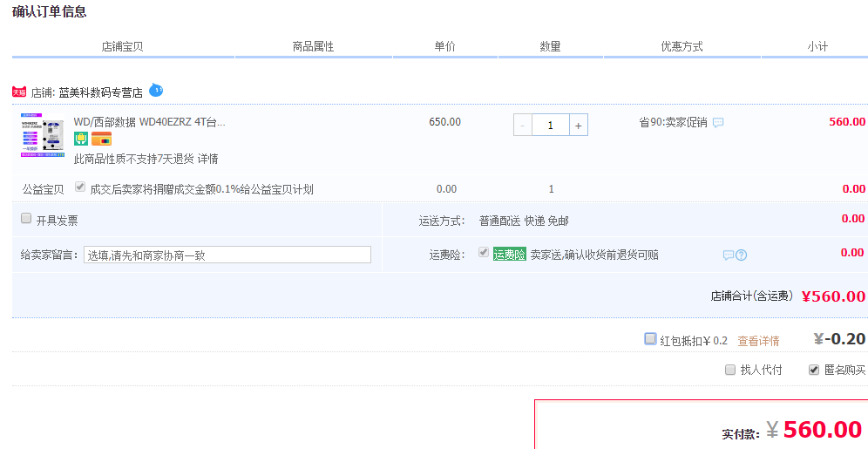Open the WD hard drive product thumbnail
The image size is (868, 449).
(x=43, y=136)
